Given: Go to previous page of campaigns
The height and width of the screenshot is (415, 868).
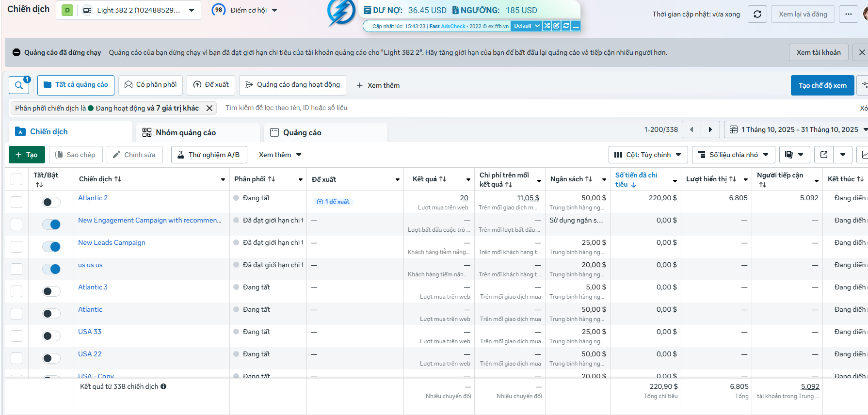Looking at the screenshot, I should pyautogui.click(x=691, y=129).
